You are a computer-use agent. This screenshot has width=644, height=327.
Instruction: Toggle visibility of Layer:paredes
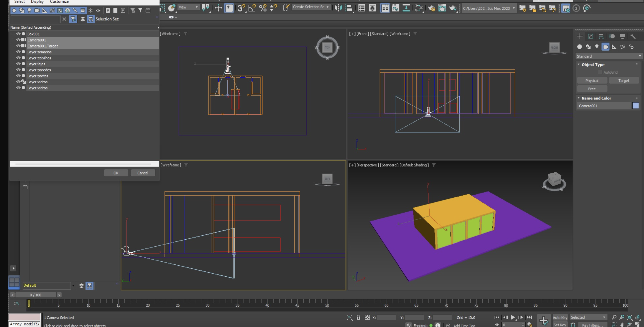coord(18,70)
